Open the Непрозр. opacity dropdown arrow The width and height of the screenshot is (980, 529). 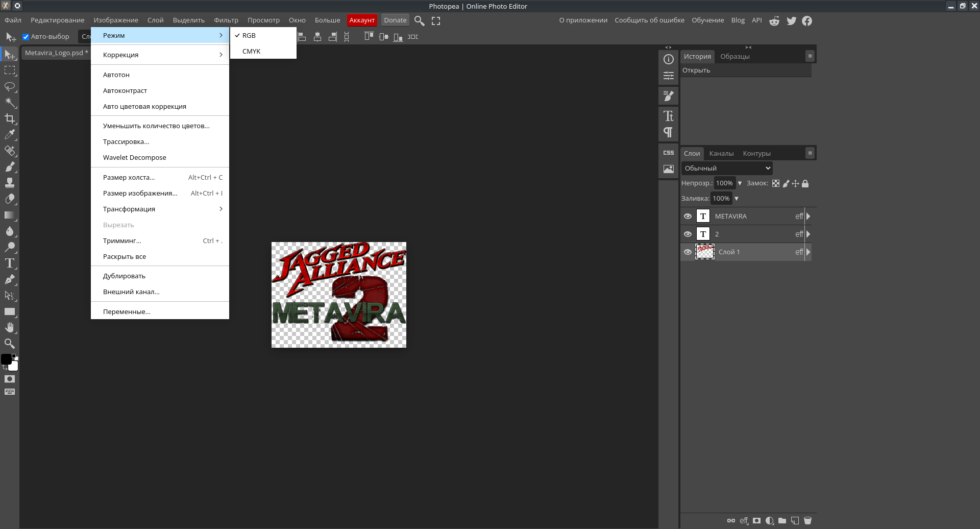[x=740, y=183]
